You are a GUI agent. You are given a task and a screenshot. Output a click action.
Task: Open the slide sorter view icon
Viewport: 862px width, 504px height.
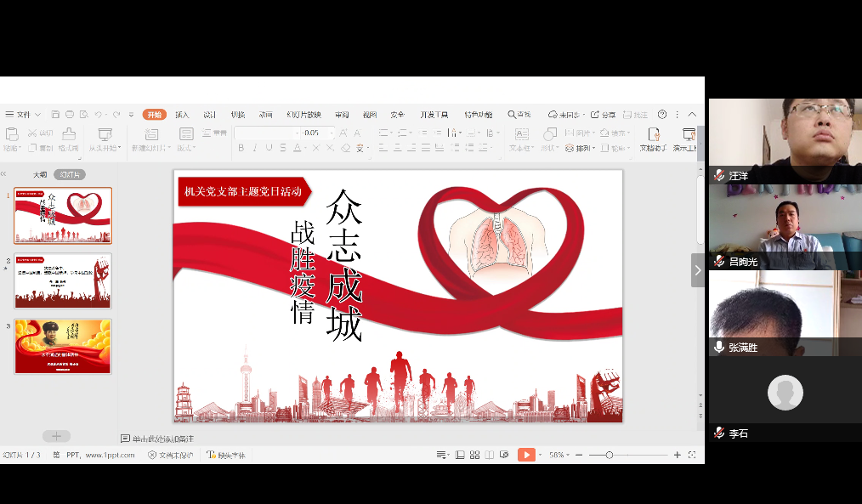click(x=474, y=455)
